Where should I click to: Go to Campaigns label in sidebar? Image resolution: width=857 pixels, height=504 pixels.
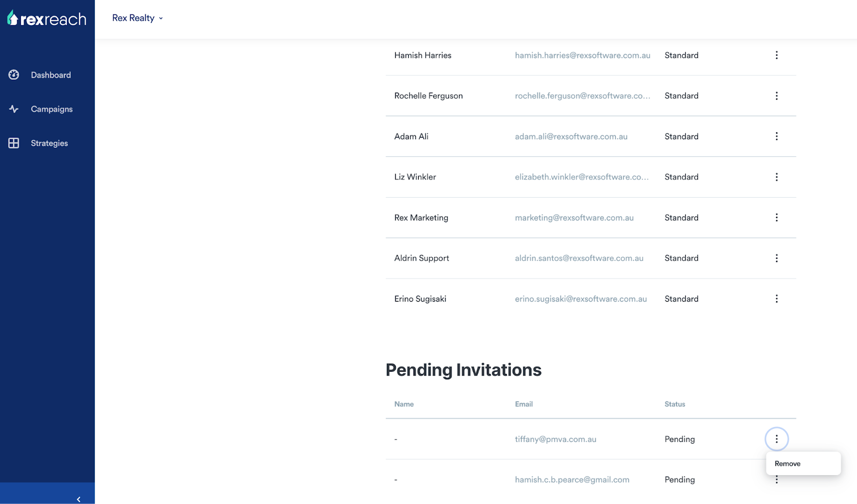pos(51,109)
